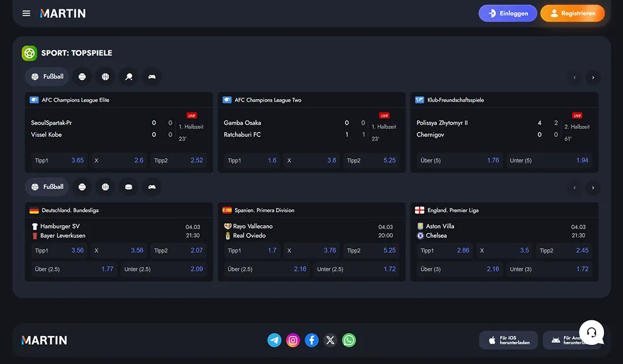Viewport: 623px width, 364px height.
Task: Open the hamburger menu next to the MARTIN logo
Action: pyautogui.click(x=26, y=14)
